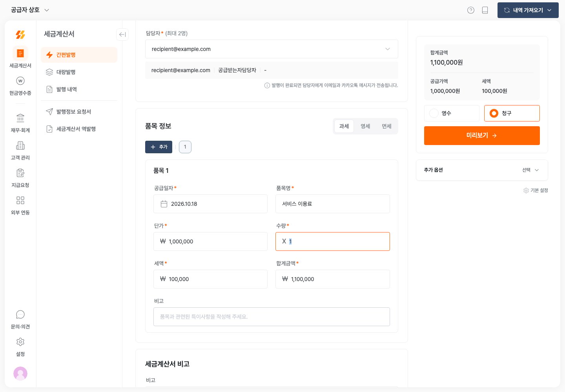Click the orange 미리보기 button
Viewport: 565px width, 392px height.
482,136
